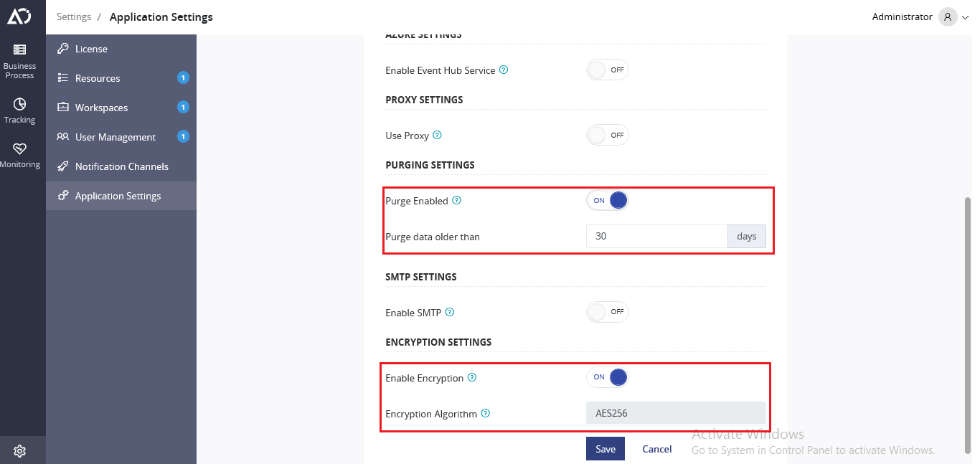Click the Application Settings gears icon

click(x=63, y=196)
